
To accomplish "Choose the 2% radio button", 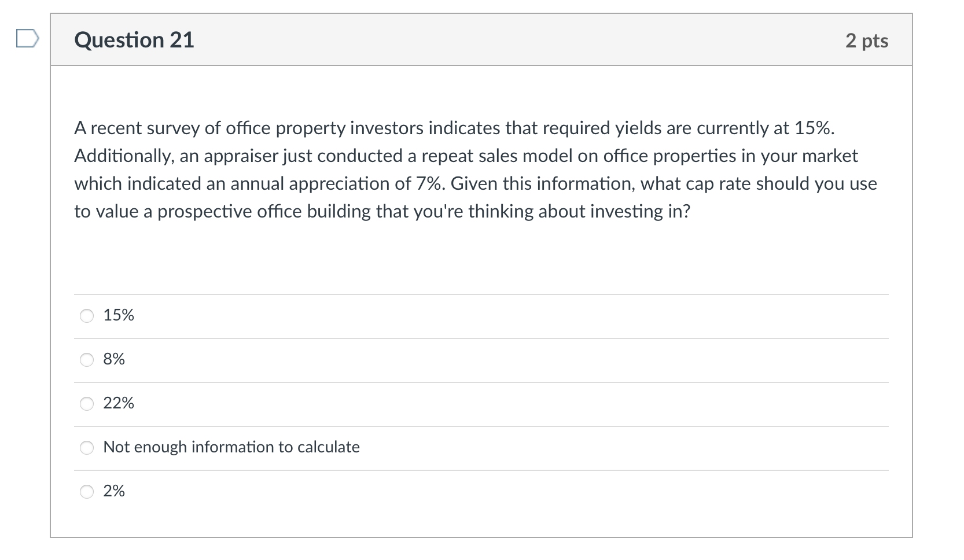I will [x=87, y=492].
